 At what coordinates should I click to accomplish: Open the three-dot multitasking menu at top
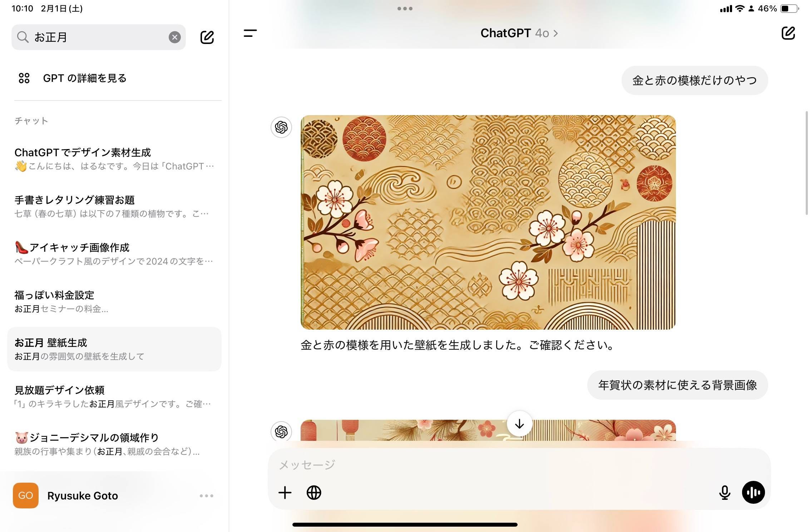pos(405,9)
